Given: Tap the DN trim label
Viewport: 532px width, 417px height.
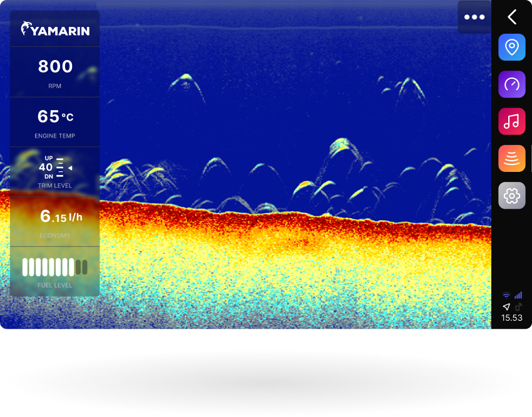Looking at the screenshot, I should coord(49,176).
